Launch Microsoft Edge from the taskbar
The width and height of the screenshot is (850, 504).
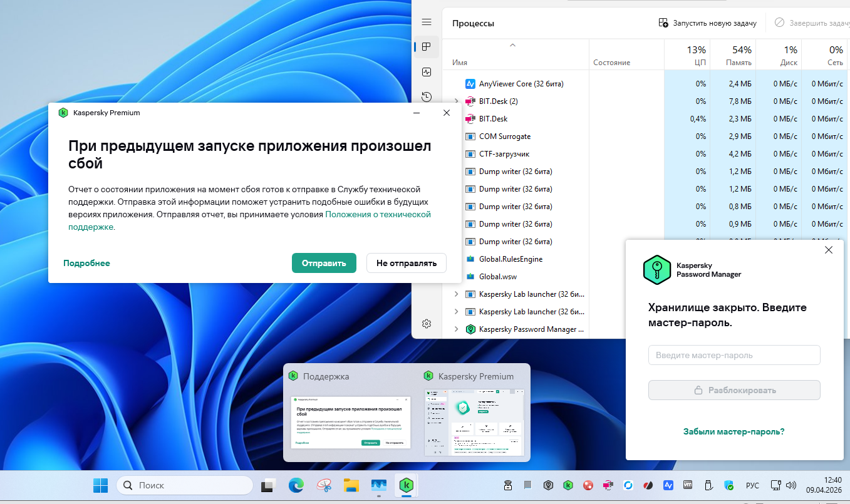pos(296,485)
